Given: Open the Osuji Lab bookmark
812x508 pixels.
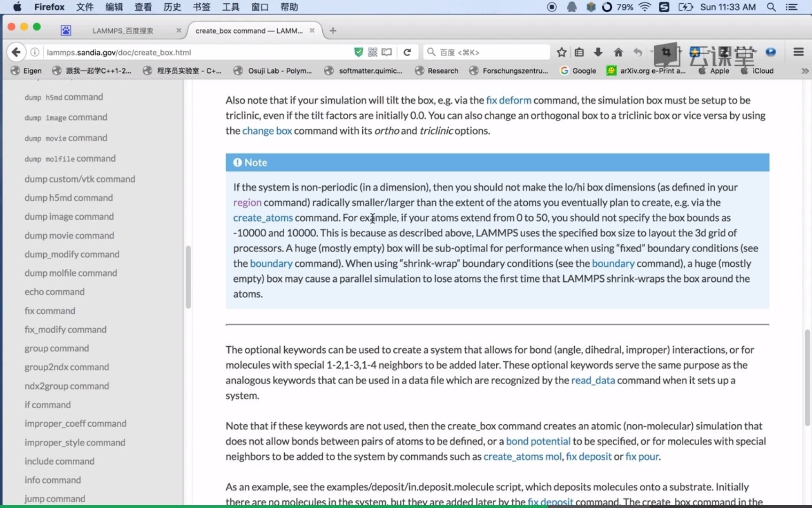Looking at the screenshot, I should (273, 71).
